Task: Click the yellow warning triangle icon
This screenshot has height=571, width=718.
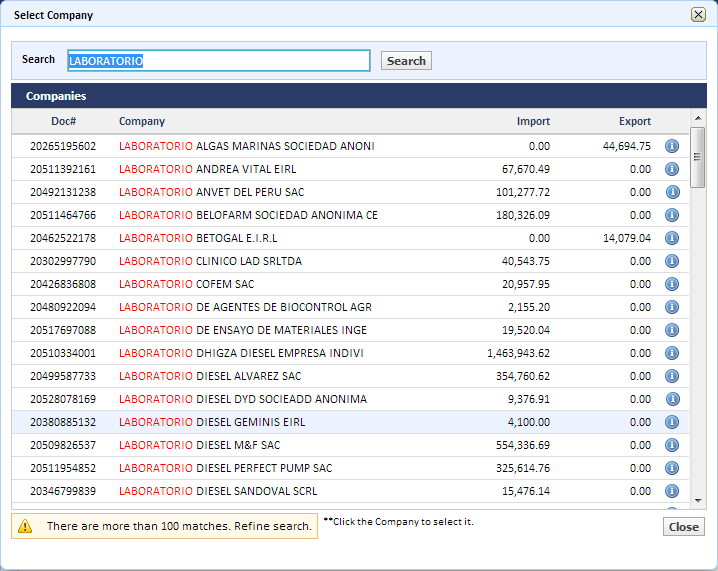Action: (25, 526)
